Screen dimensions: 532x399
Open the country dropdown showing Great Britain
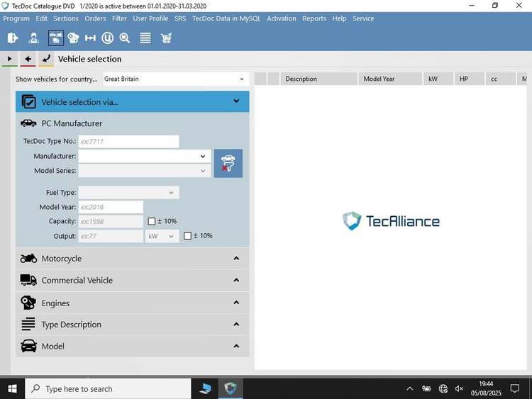175,79
